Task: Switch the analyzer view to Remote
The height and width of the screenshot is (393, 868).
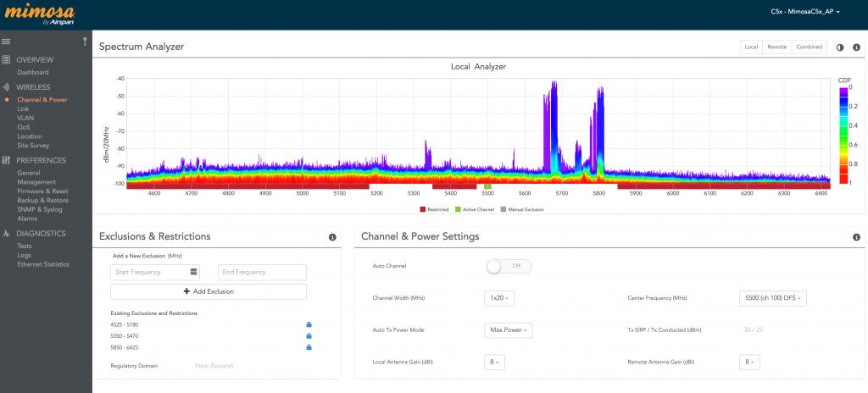Action: tap(776, 47)
